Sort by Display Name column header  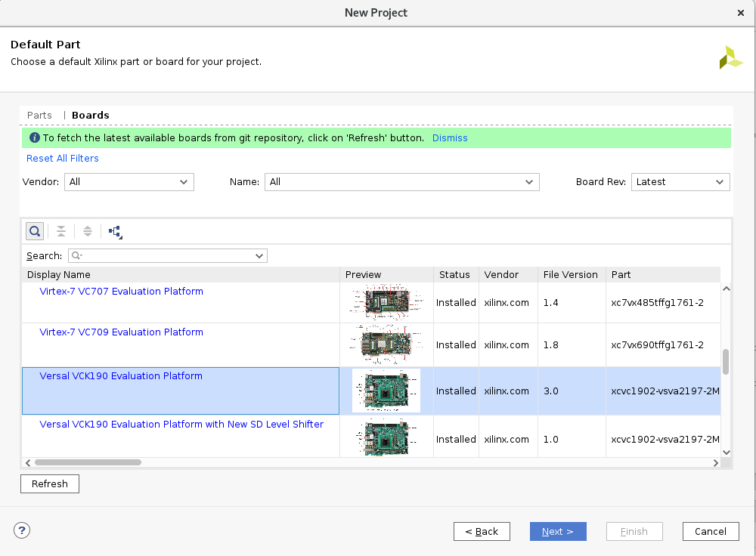tap(181, 275)
